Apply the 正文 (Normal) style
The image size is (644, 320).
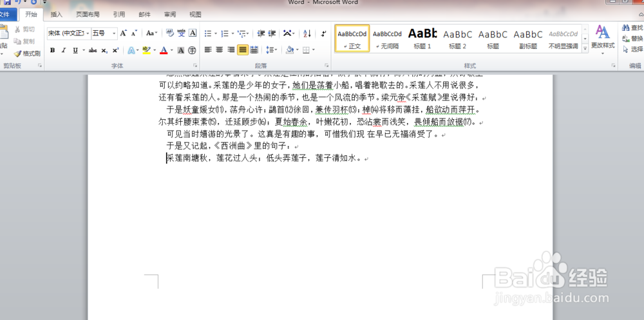click(352, 38)
